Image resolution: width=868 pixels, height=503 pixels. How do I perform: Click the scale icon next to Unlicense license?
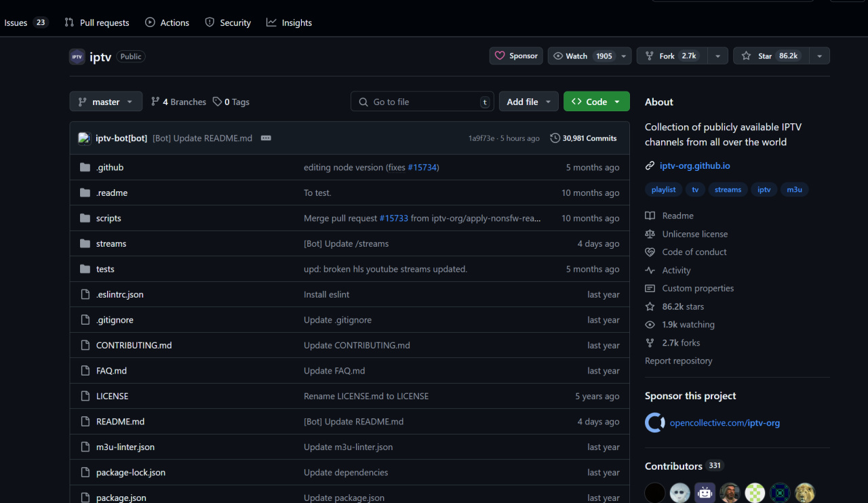pos(650,234)
